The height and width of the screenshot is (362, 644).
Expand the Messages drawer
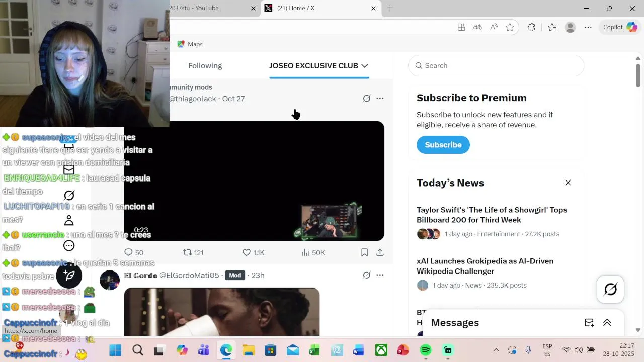(x=607, y=323)
